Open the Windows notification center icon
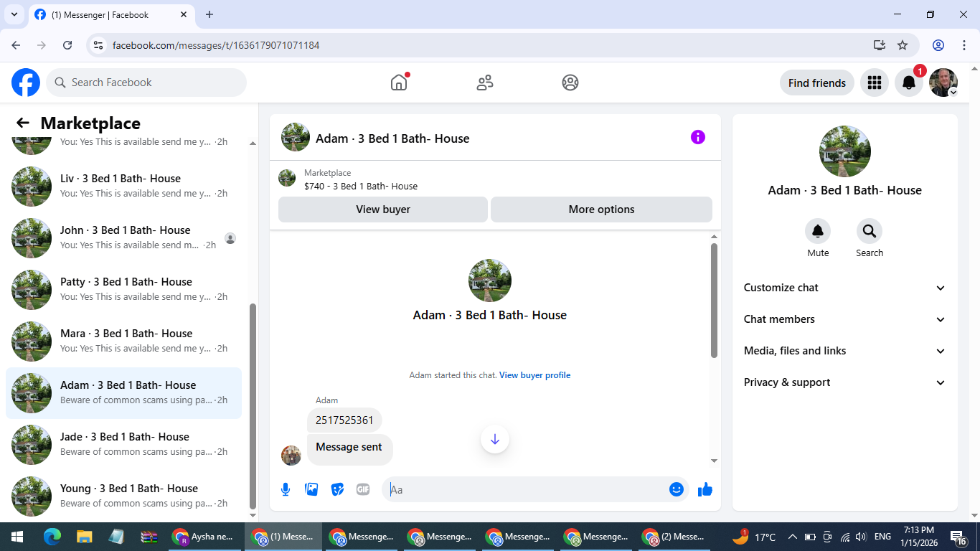 958,537
